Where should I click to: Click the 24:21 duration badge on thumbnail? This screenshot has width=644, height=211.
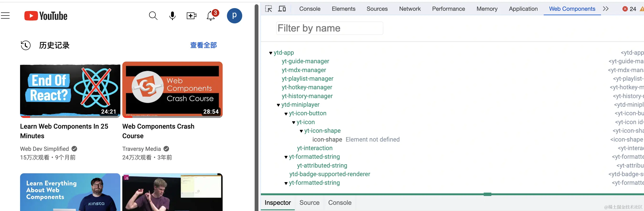(x=108, y=111)
